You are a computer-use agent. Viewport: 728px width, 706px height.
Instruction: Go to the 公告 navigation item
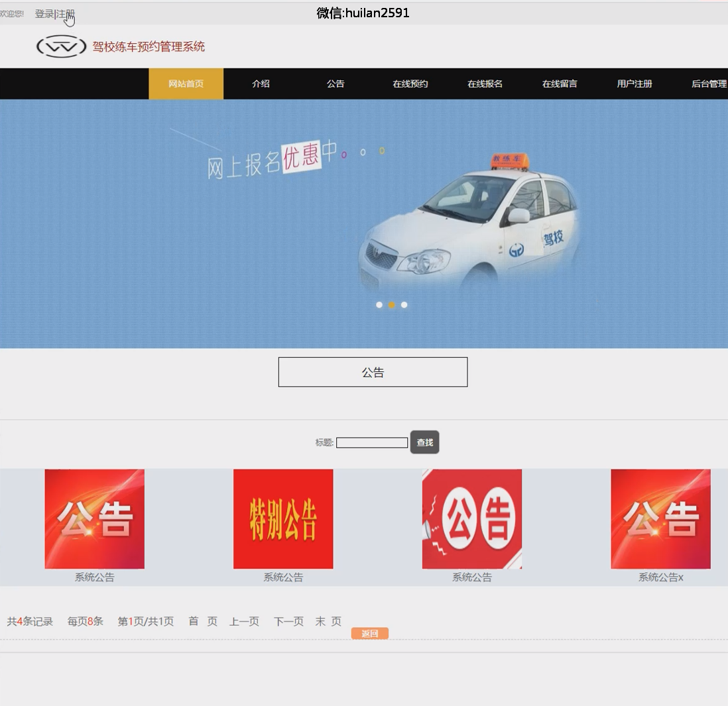coord(335,84)
